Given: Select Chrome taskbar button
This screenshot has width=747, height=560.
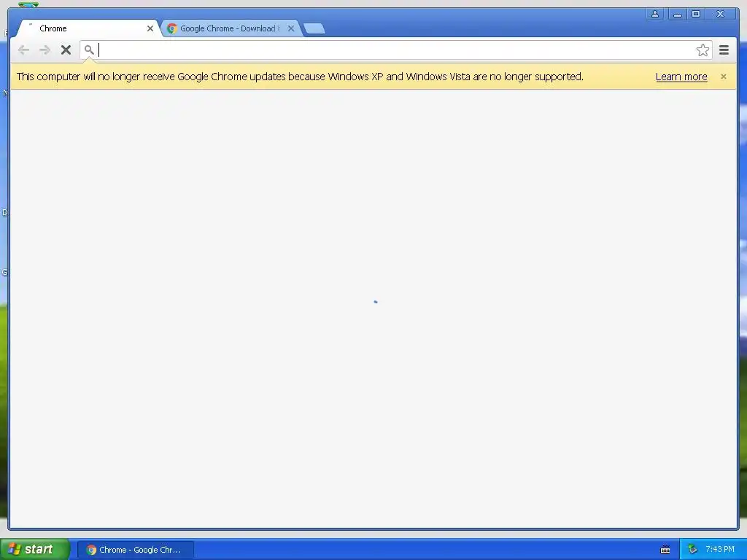Looking at the screenshot, I should 135,550.
